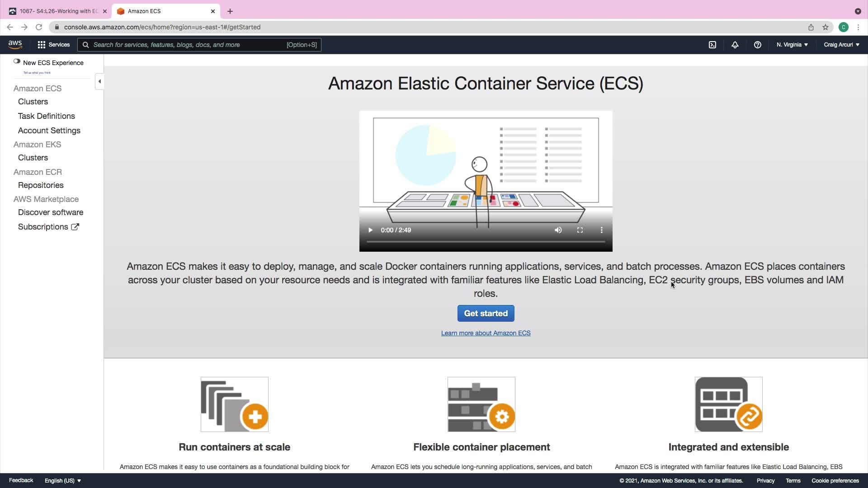Click the video progress seek bar
The width and height of the screenshot is (868, 488).
pos(486,242)
